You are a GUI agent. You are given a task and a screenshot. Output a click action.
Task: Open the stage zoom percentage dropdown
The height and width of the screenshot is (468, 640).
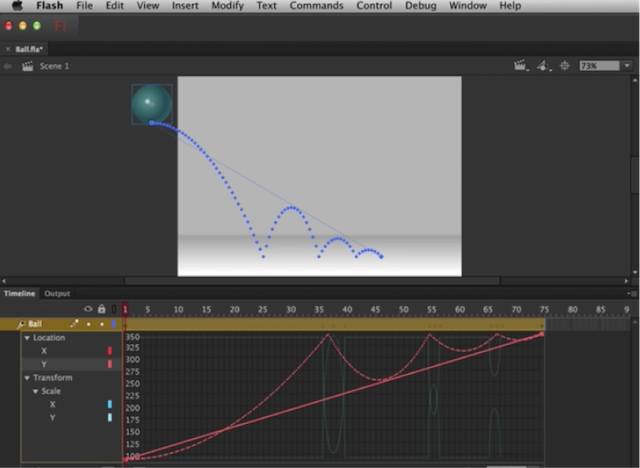click(626, 66)
